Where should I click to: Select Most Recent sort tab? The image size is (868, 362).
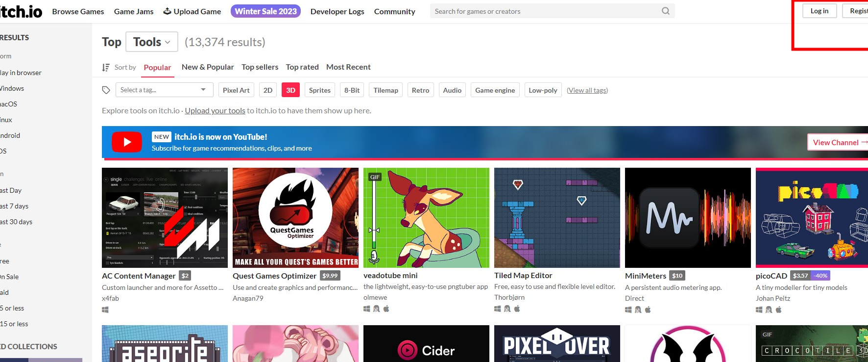click(348, 67)
